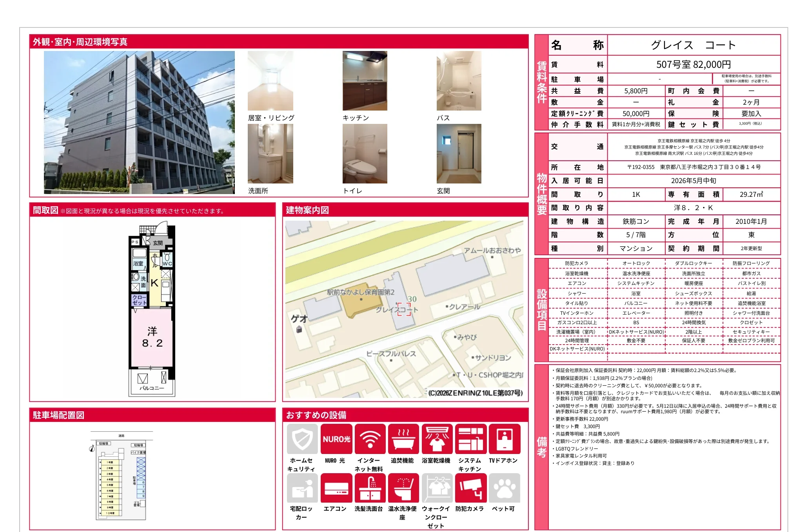
Task: Click the ペット可 paw print icon
Action: 504,488
